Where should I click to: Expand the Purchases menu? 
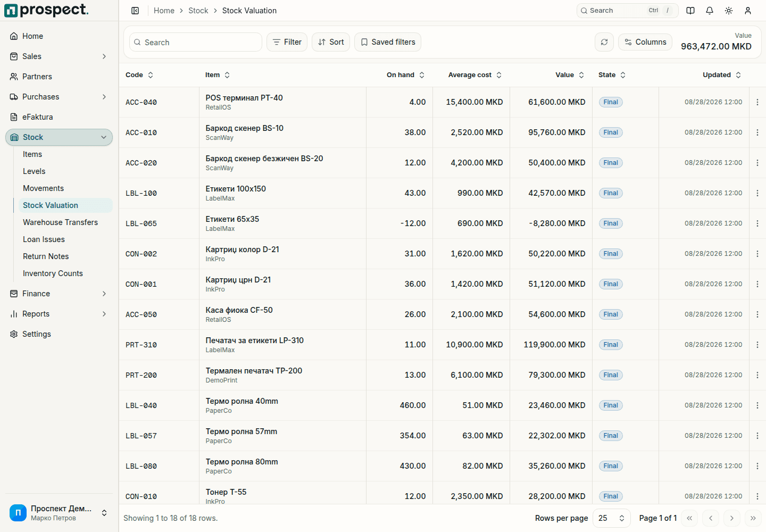click(59, 97)
